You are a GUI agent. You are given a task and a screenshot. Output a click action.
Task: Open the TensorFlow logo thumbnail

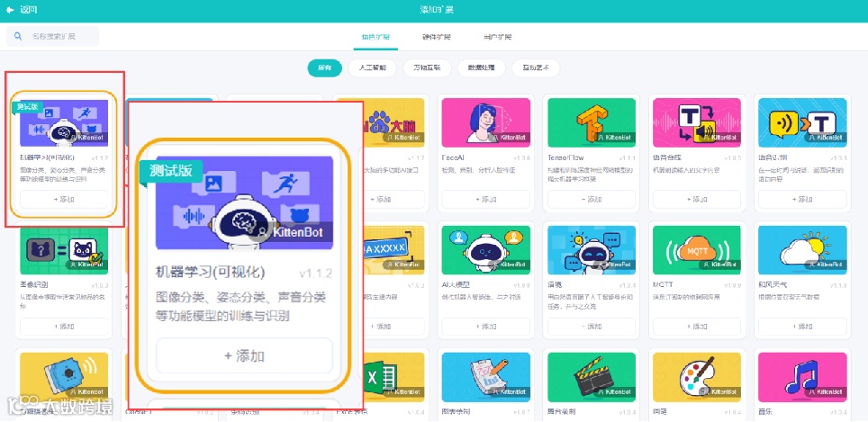click(x=592, y=122)
